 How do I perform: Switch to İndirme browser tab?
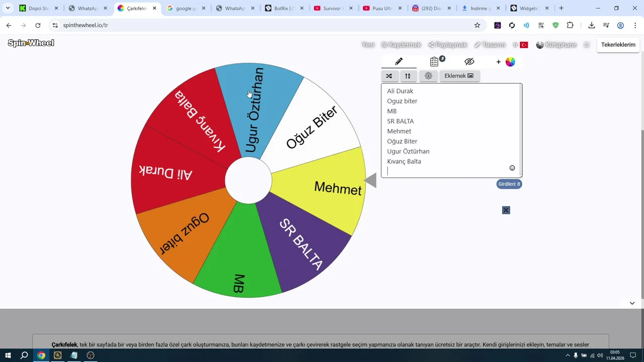(x=480, y=9)
